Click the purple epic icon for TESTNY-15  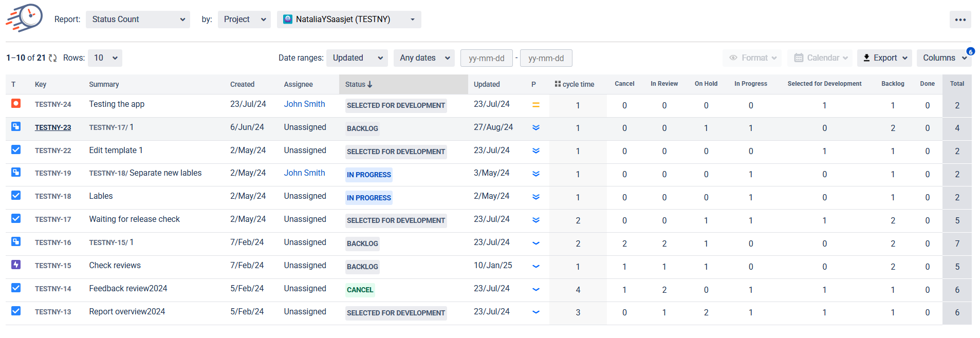[16, 265]
